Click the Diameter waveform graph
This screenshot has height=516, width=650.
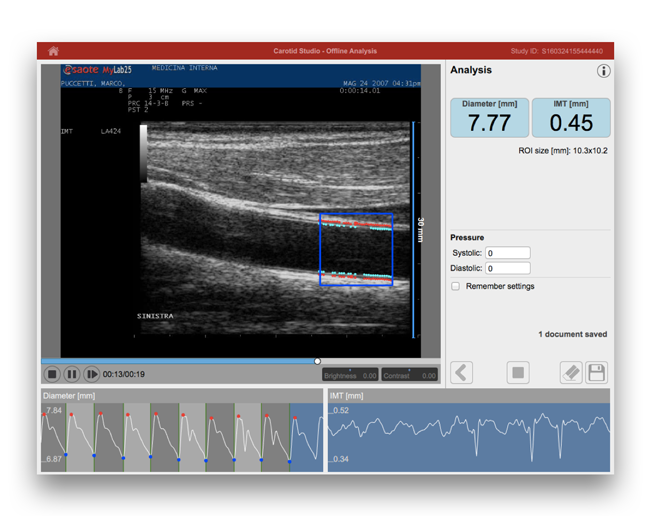pos(182,437)
